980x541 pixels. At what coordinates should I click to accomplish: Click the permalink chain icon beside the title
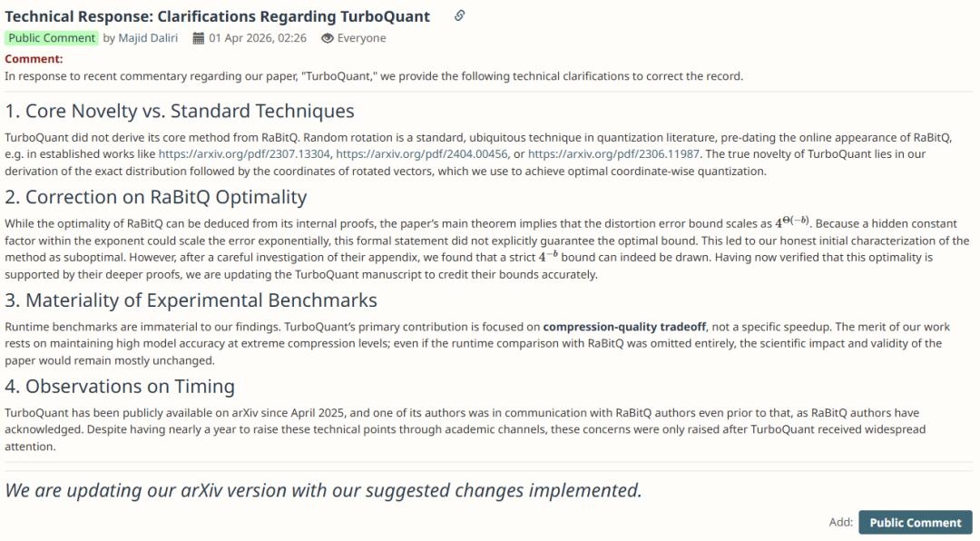coord(460,15)
